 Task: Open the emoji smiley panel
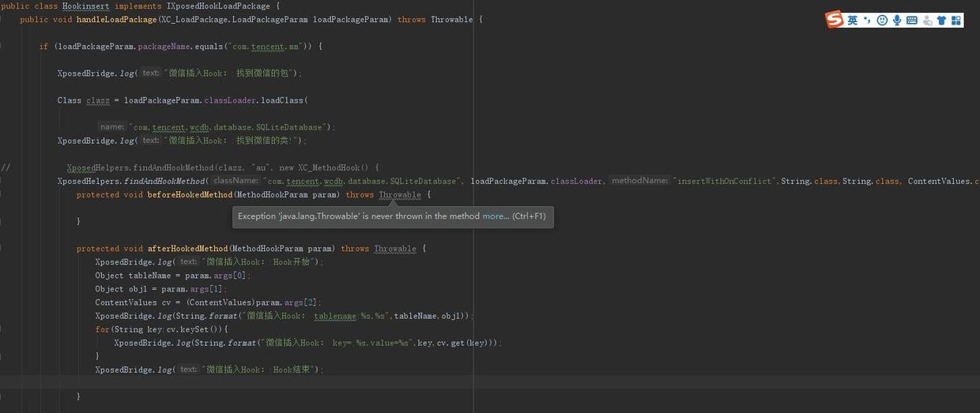(882, 21)
